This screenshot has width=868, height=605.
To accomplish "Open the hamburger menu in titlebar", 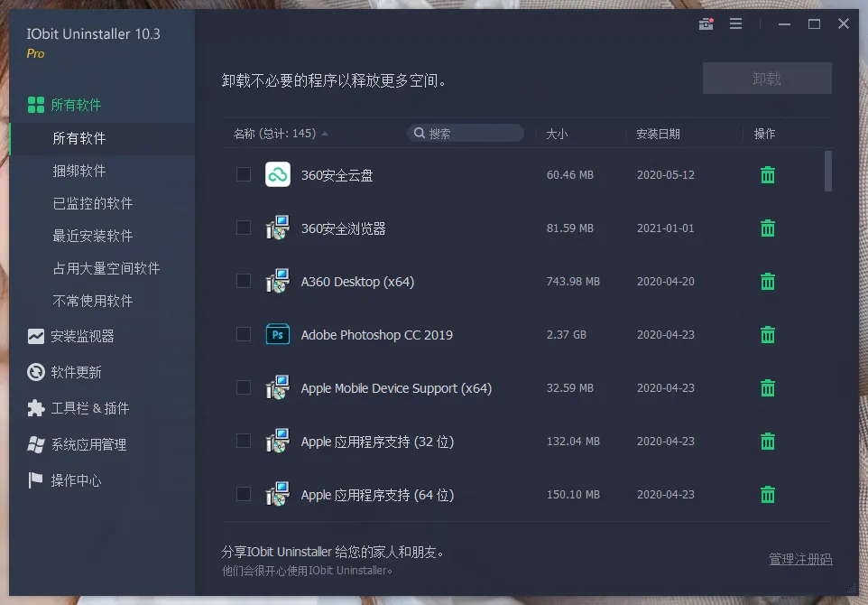I will [736, 23].
